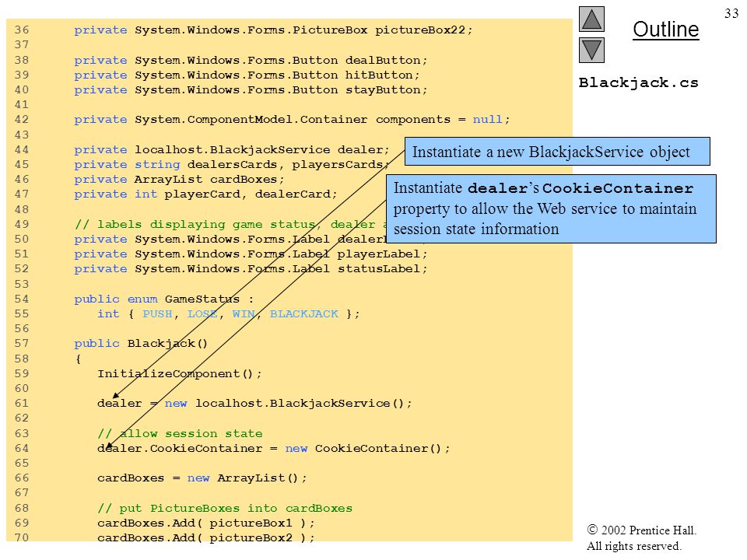Click the allow session state comment
This screenshot has width=747, height=560.
(x=180, y=433)
